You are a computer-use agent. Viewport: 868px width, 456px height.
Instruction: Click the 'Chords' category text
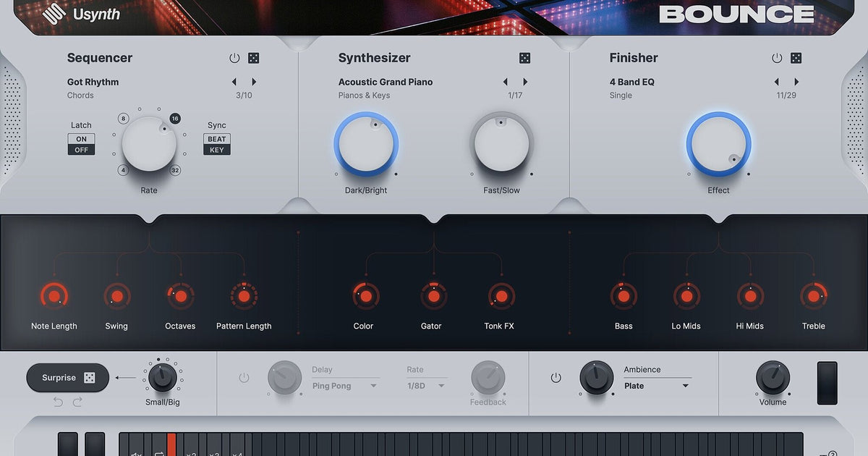tap(80, 96)
